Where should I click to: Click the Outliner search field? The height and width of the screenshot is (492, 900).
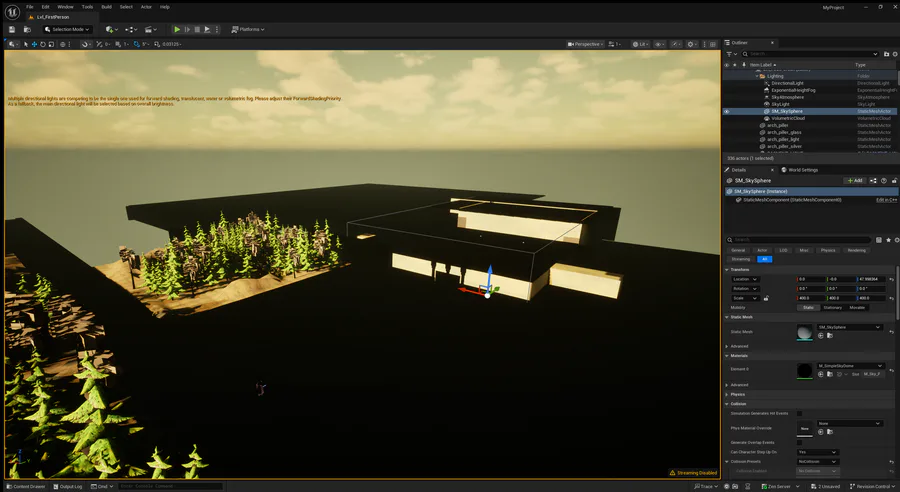coord(809,54)
